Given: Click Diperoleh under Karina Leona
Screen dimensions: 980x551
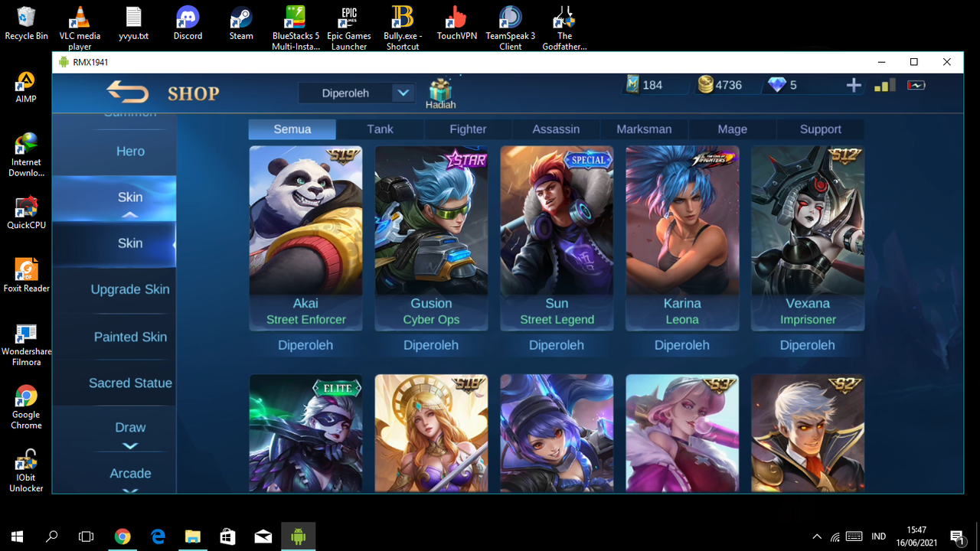Looking at the screenshot, I should 682,345.
